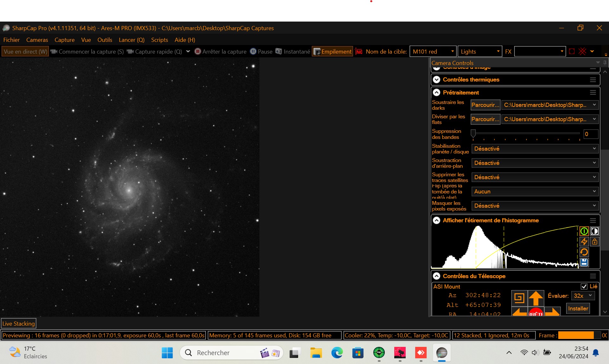The image size is (609, 364).
Task: Click the Installer button
Action: 578,308
